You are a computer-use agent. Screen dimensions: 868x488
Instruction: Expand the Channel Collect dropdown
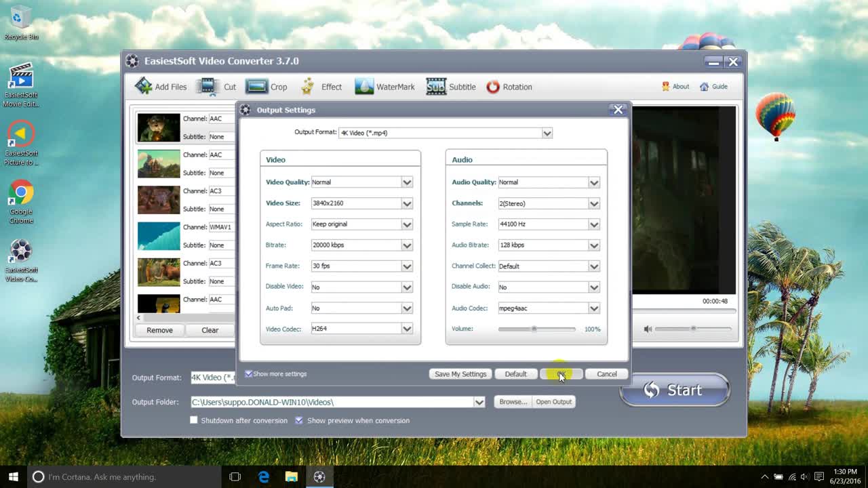click(x=594, y=266)
